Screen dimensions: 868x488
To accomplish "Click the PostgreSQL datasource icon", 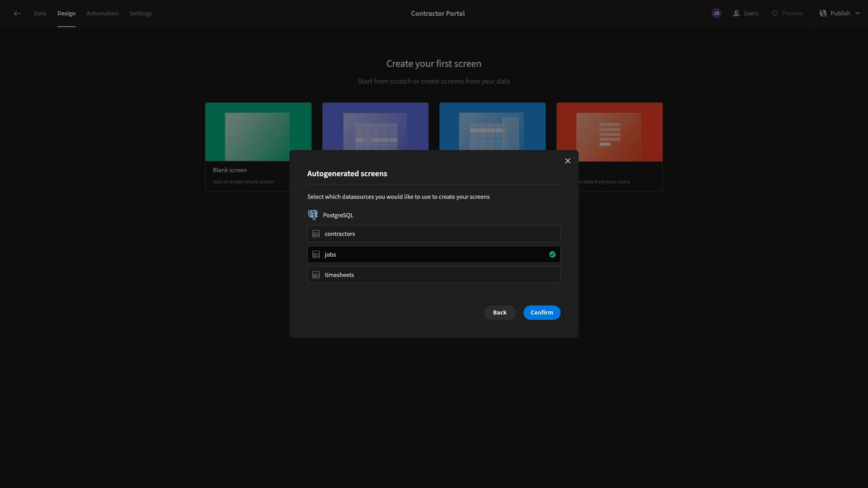I will coord(312,215).
